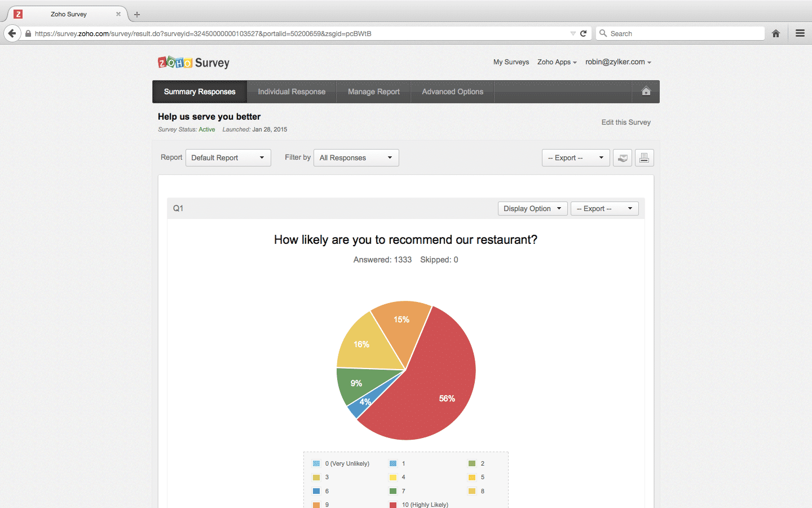The image size is (812, 508).
Task: Click the legend swatch for 5
Action: [x=472, y=478]
